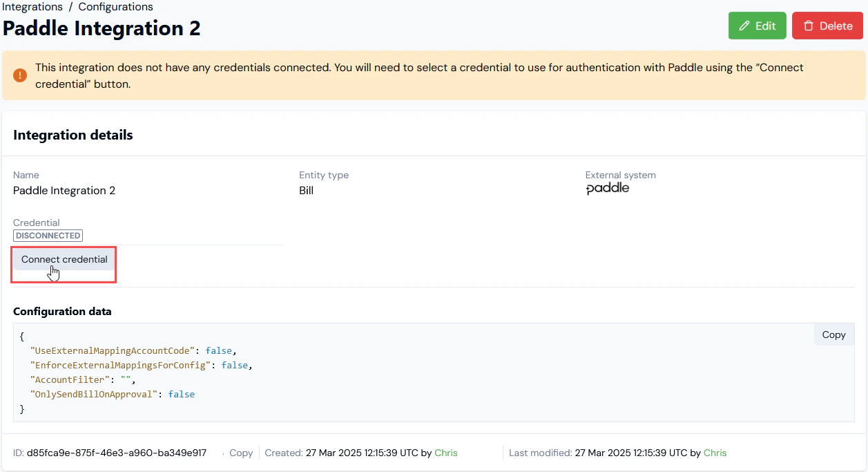Click the Credential label
The image size is (868, 472).
coord(37,223)
